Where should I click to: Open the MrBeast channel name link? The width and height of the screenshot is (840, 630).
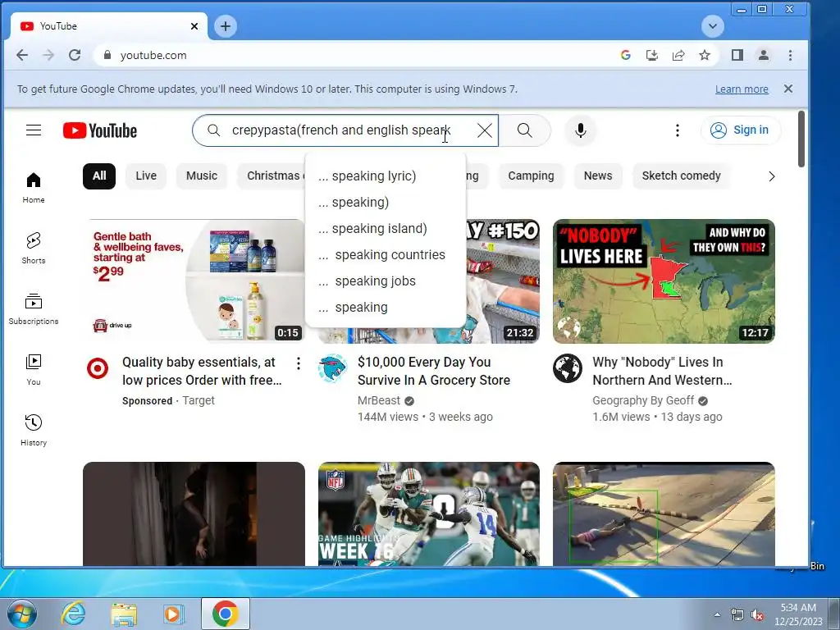[379, 400]
